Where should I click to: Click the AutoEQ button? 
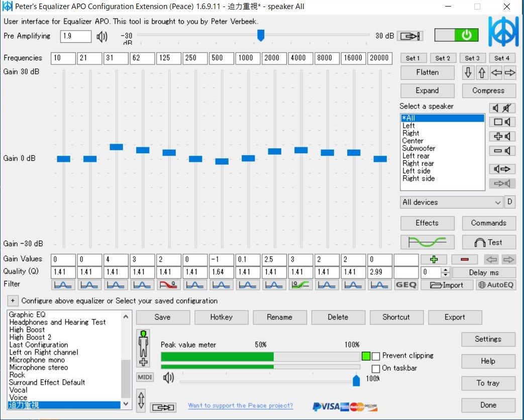[x=495, y=285]
